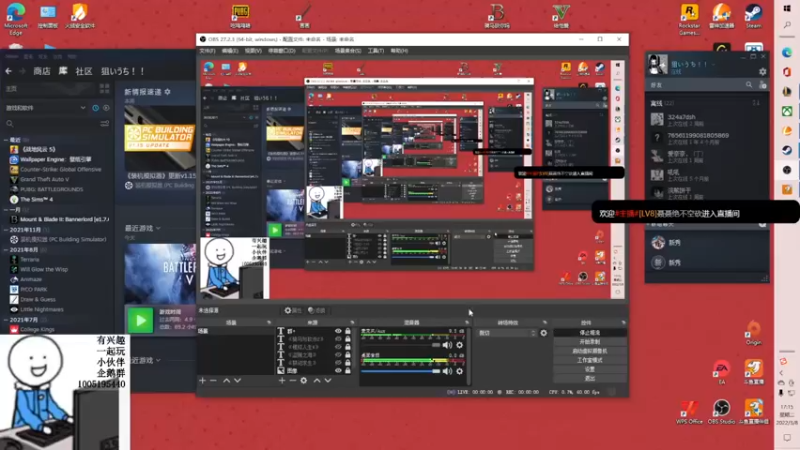Collapse the 最近 group in Steam library
800x450 pixels.
coord(6,140)
